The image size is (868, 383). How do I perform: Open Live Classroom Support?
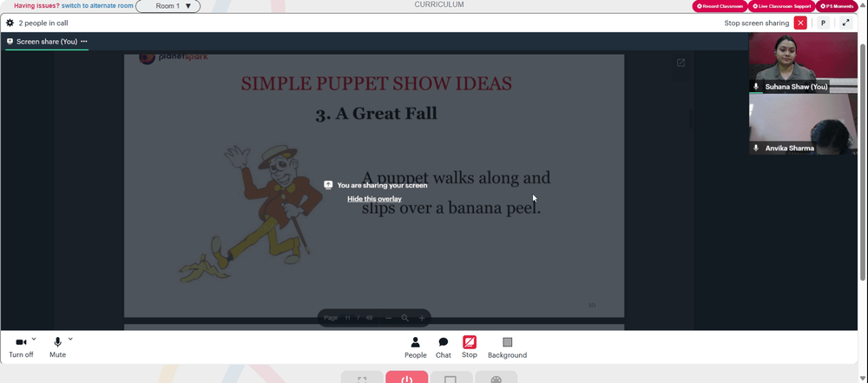click(x=781, y=6)
